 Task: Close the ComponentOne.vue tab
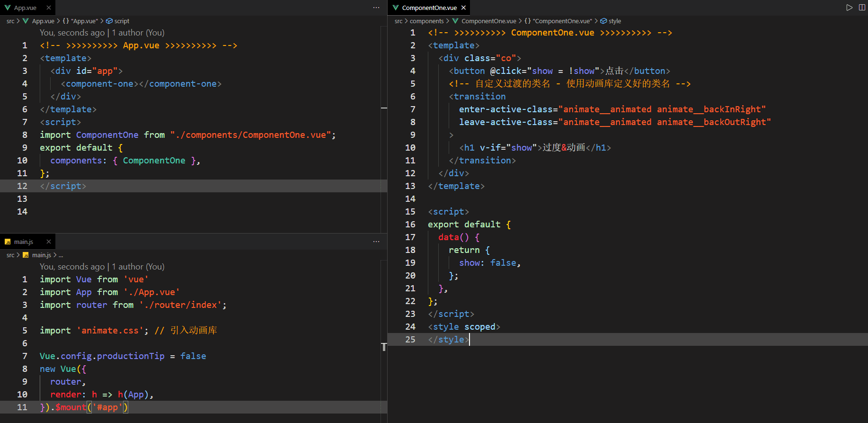(463, 8)
